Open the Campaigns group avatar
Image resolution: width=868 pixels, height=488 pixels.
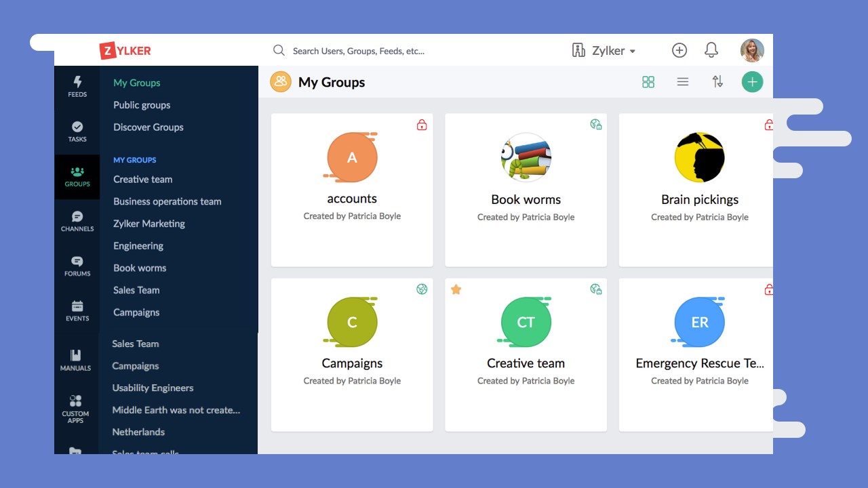click(352, 322)
